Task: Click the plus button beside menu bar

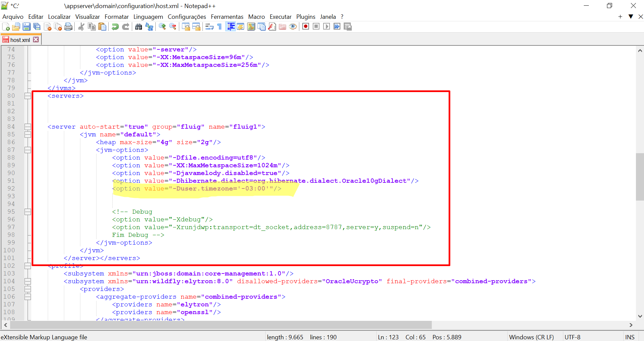Action: [620, 16]
